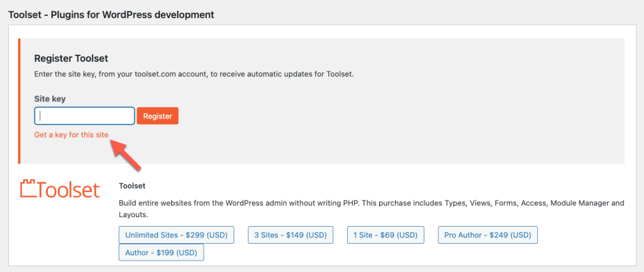Open the 'Get a key for this site' link

point(72,135)
